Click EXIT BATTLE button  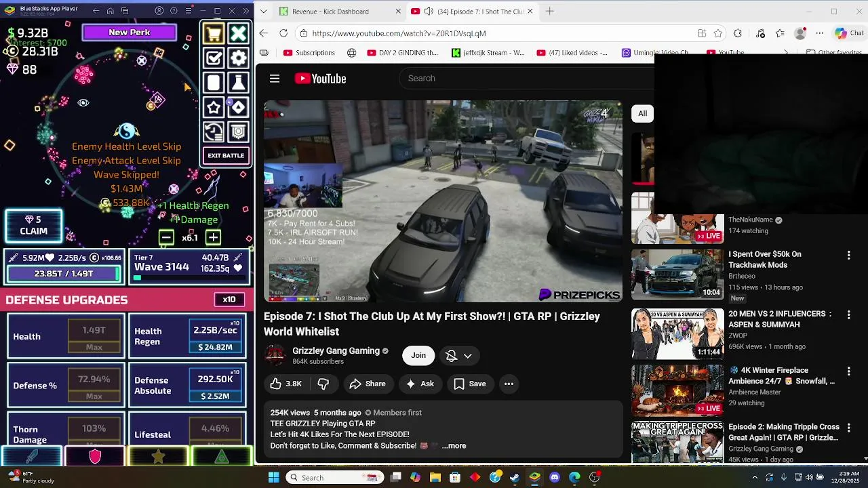point(226,155)
